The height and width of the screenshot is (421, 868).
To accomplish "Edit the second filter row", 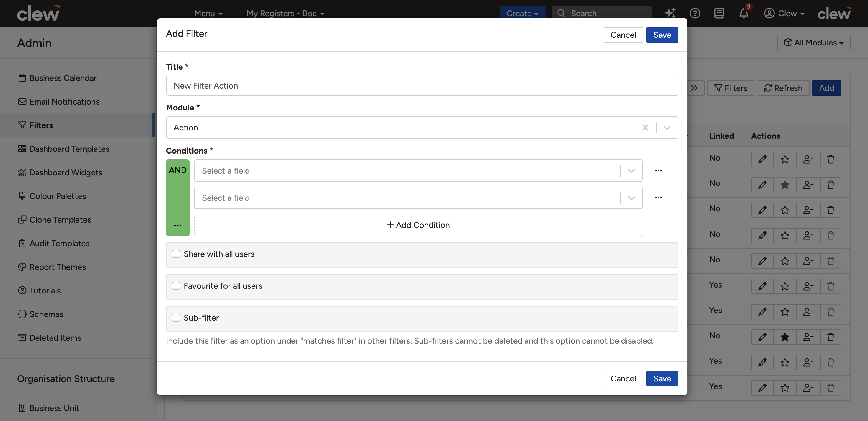I will pyautogui.click(x=762, y=185).
